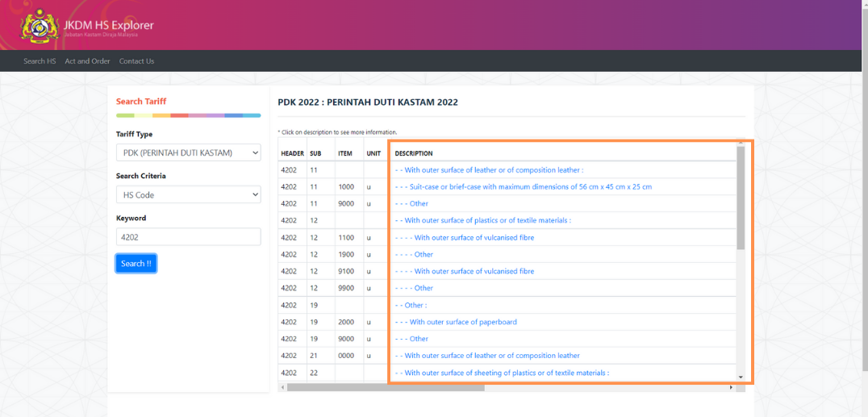Click the horizontal scrollbar's right arrow

click(732, 388)
